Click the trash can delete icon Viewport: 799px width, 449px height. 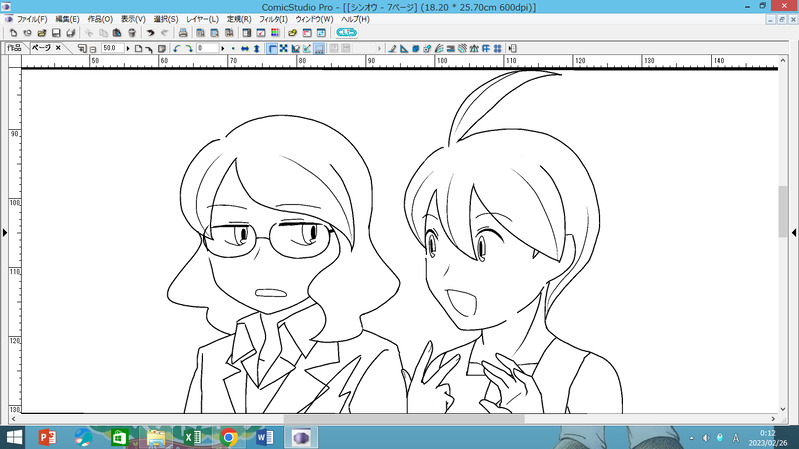[x=132, y=33]
